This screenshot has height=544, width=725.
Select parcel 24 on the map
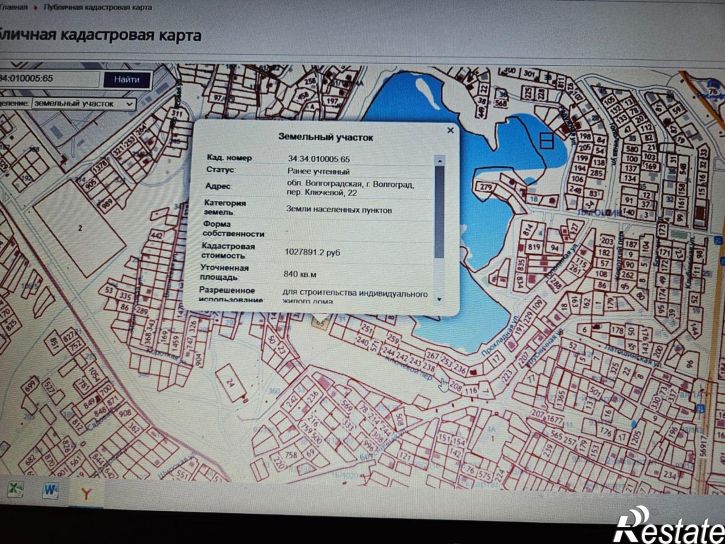[x=230, y=382]
